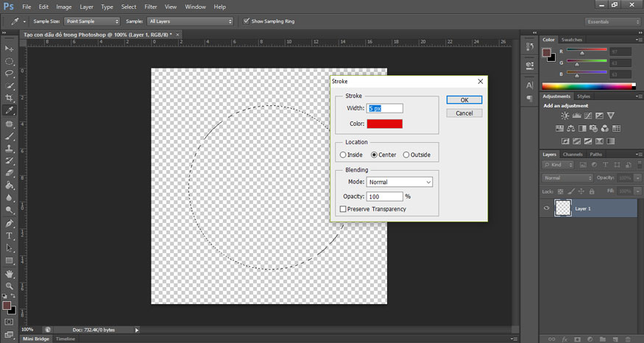Delete layer with trash icon

[628, 339]
